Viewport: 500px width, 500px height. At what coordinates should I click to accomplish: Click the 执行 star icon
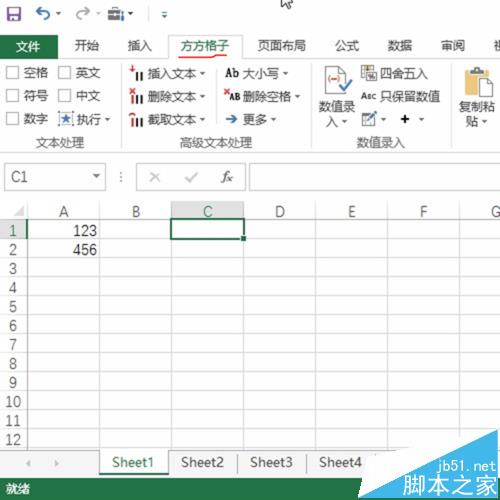pyautogui.click(x=66, y=118)
